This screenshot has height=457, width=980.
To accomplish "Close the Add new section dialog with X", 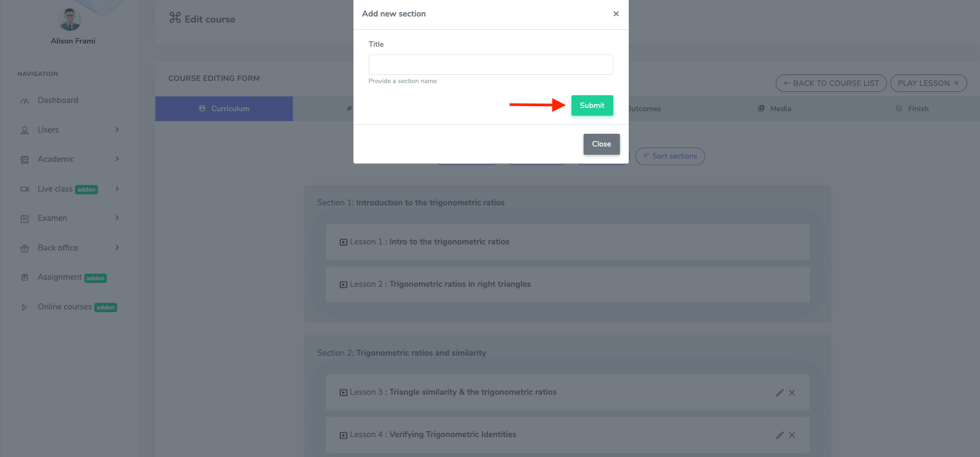I will tap(616, 14).
